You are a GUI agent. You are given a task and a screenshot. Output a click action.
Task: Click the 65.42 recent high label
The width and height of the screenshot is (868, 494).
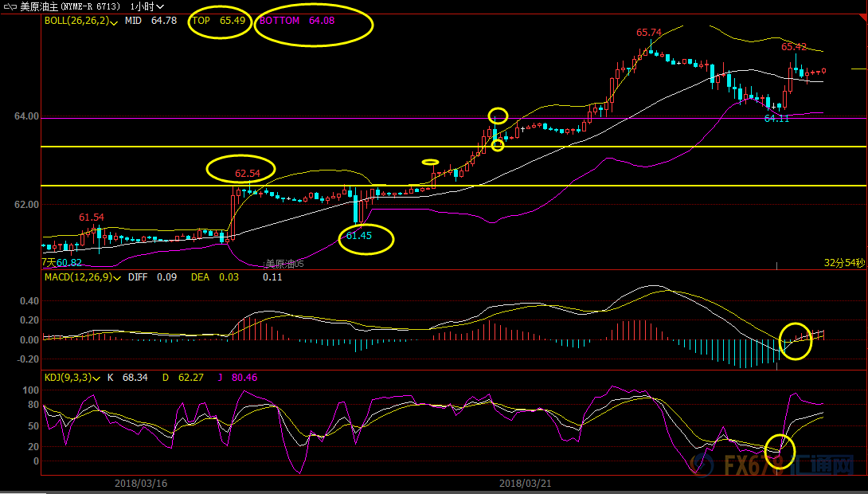pyautogui.click(x=794, y=47)
